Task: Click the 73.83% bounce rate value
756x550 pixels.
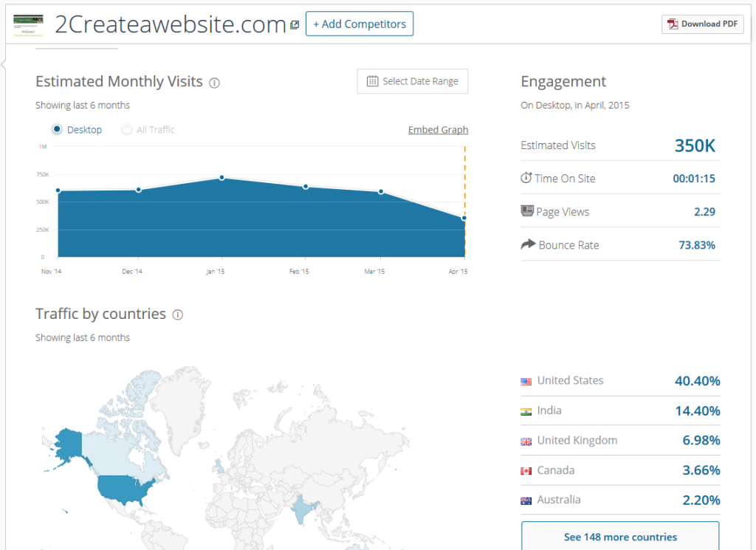Action: pyautogui.click(x=697, y=245)
